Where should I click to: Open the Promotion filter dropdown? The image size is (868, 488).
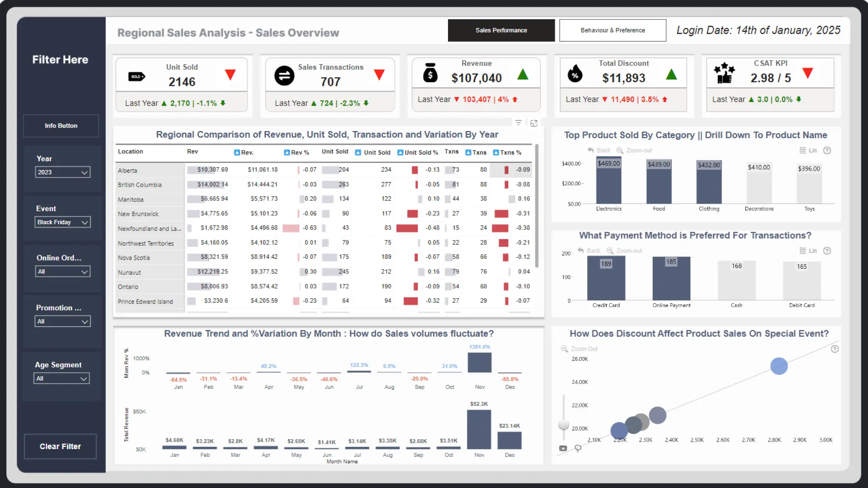[63, 321]
